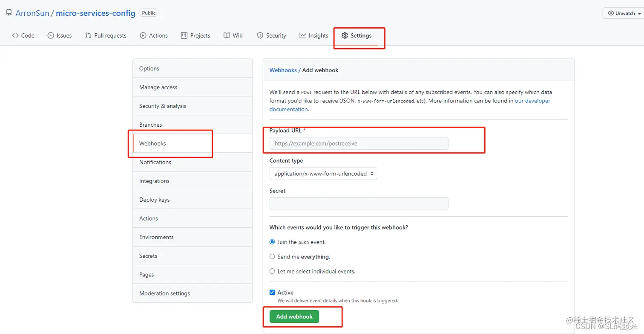Open the Content type dropdown

323,174
